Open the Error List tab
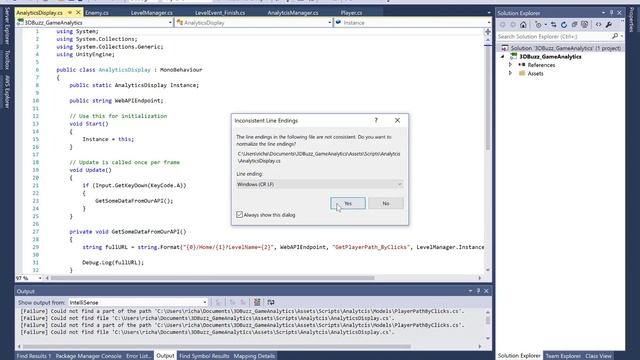640x360 pixels. click(138, 356)
